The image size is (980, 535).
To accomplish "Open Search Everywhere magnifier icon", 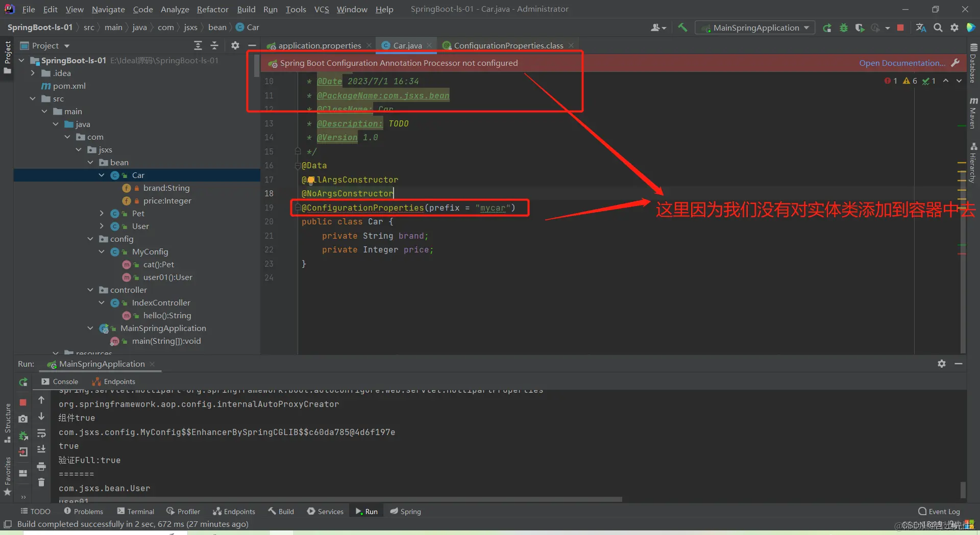I will [x=938, y=28].
